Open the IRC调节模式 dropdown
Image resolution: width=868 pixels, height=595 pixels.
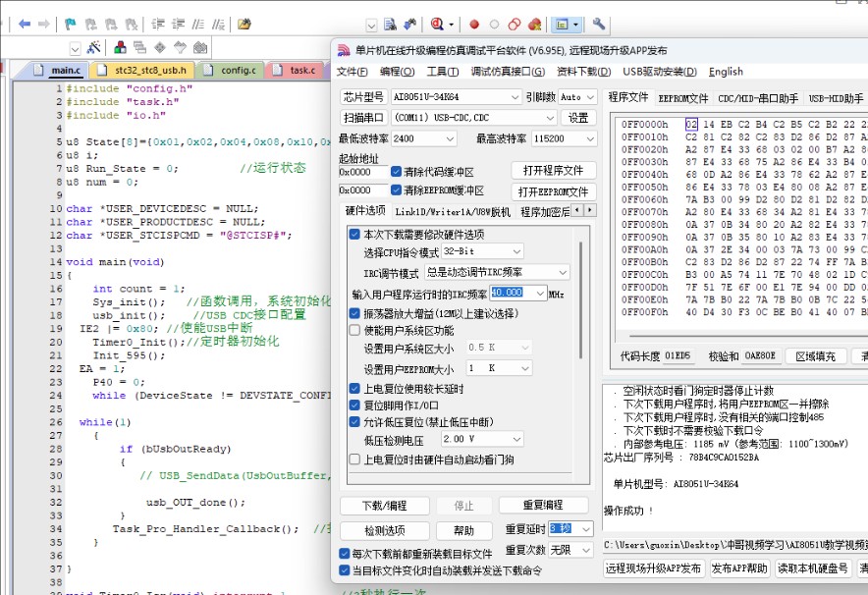[x=497, y=272]
